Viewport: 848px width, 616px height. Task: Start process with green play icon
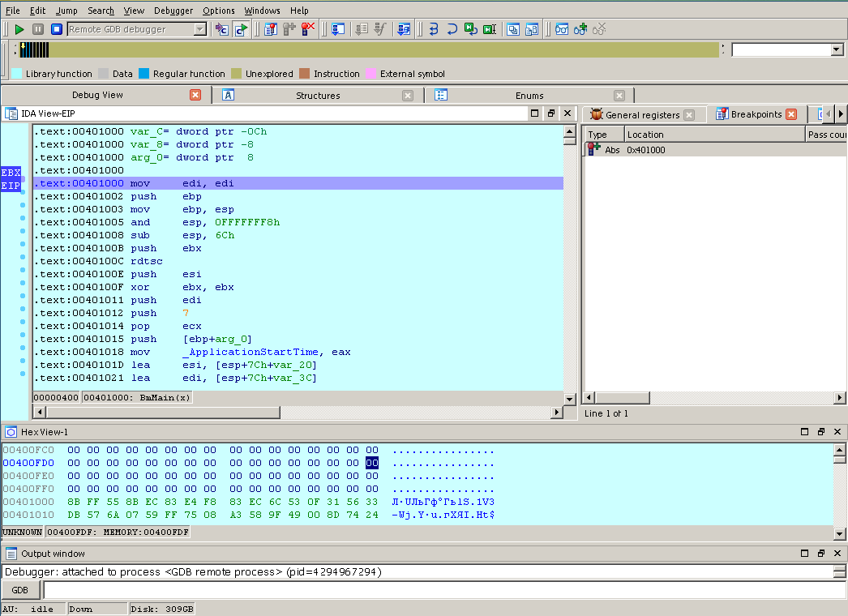pos(19,29)
